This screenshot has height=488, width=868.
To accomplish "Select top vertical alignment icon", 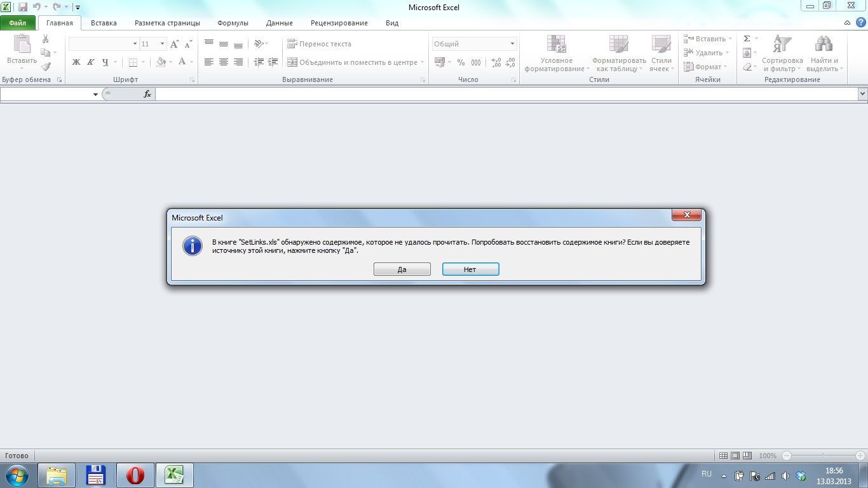I will 209,44.
